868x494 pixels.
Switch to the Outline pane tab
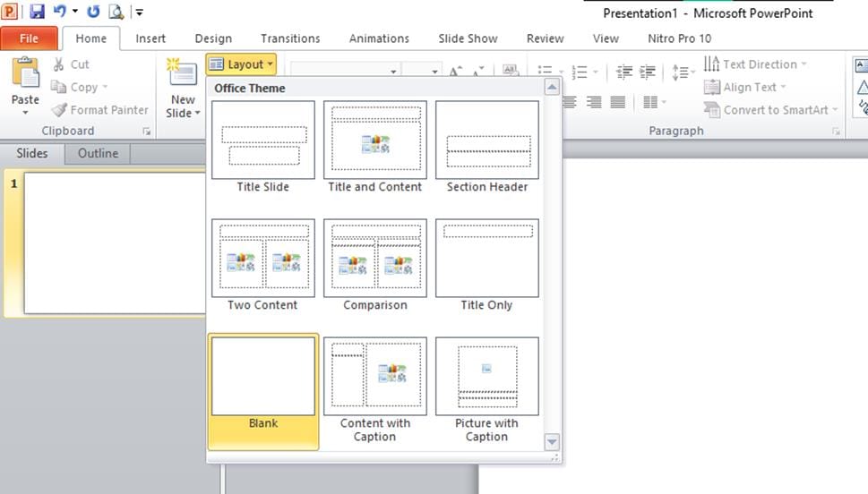pyautogui.click(x=98, y=153)
